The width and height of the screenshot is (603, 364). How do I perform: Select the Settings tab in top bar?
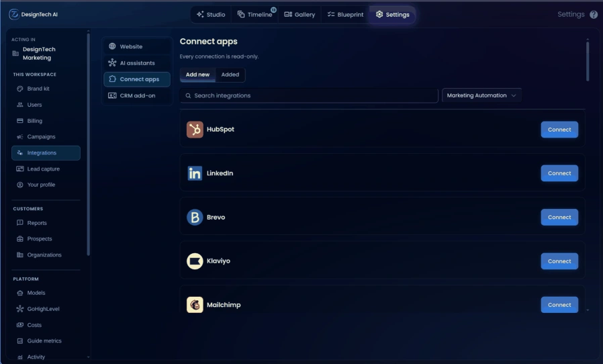393,15
